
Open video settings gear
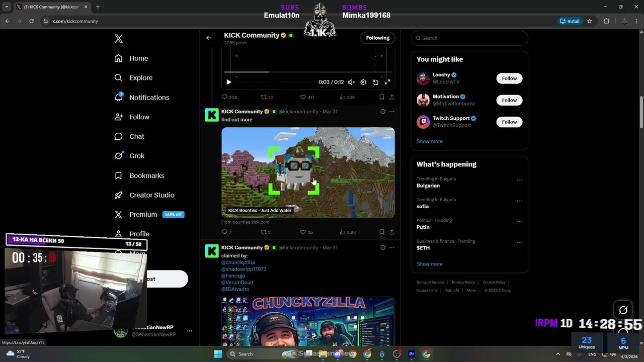[x=363, y=82]
